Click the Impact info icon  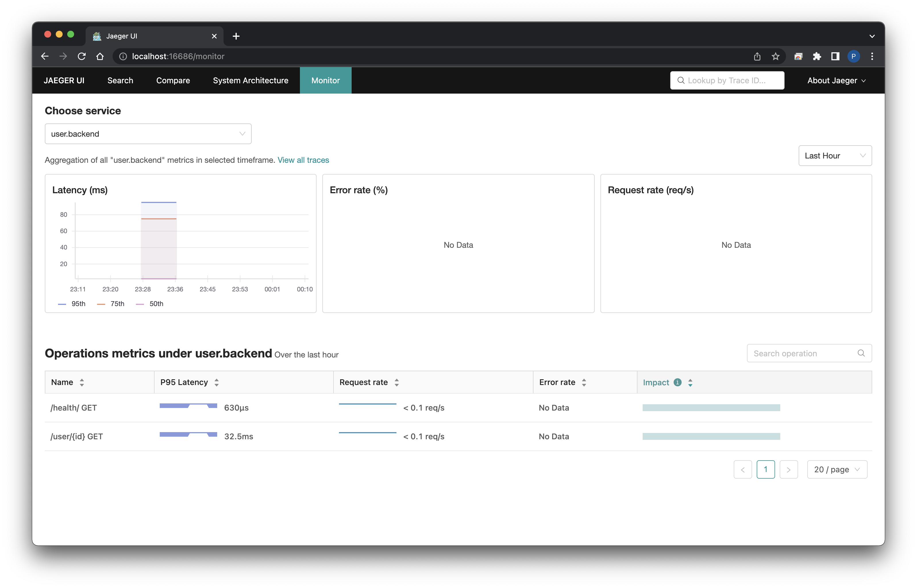(x=677, y=382)
